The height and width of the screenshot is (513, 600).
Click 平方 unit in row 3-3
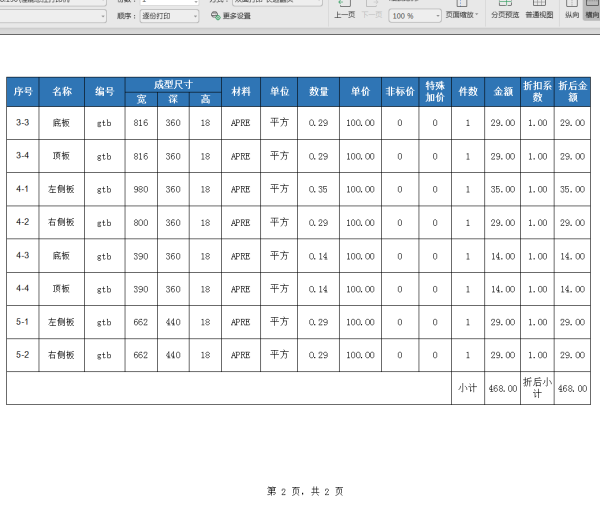[279, 123]
